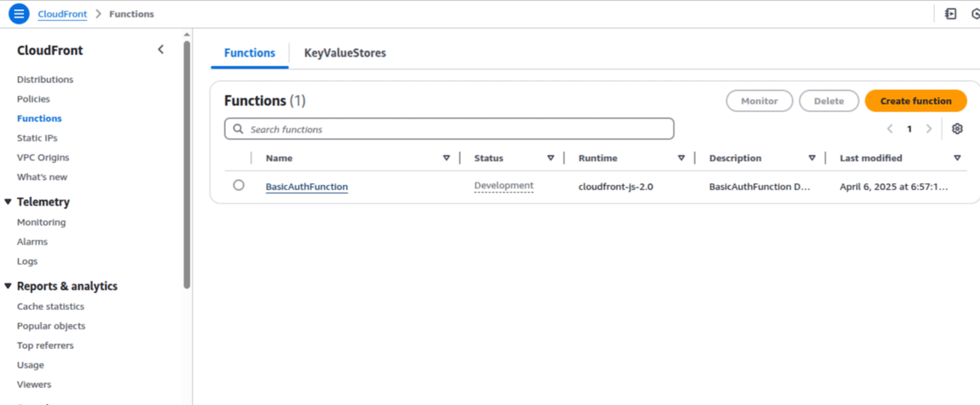Go to previous page of functions
The width and height of the screenshot is (980, 405).
(x=890, y=129)
